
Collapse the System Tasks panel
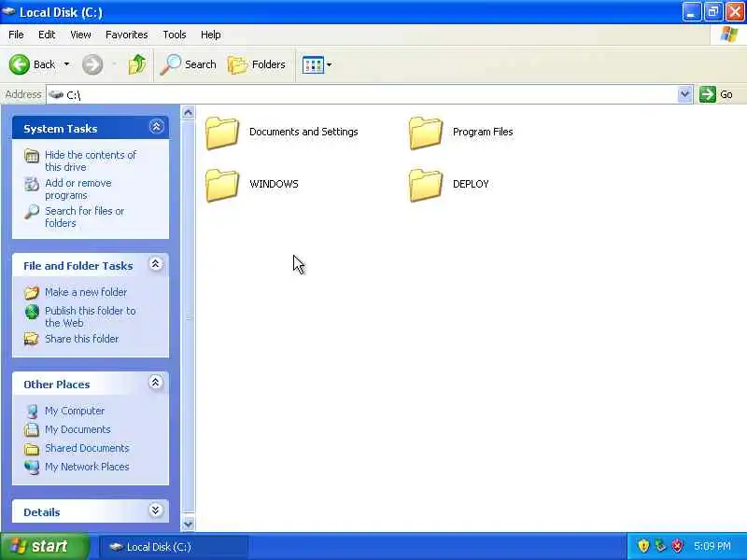(x=156, y=127)
